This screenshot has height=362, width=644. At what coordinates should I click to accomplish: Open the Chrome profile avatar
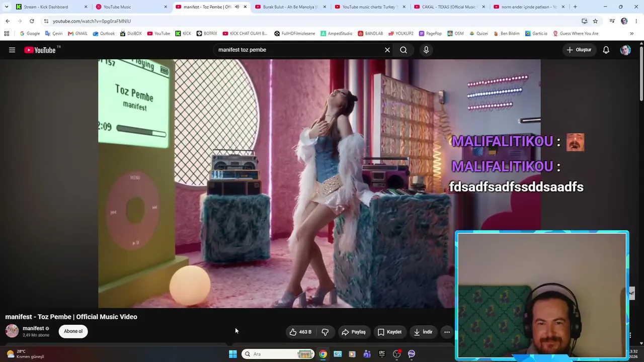[624, 21]
